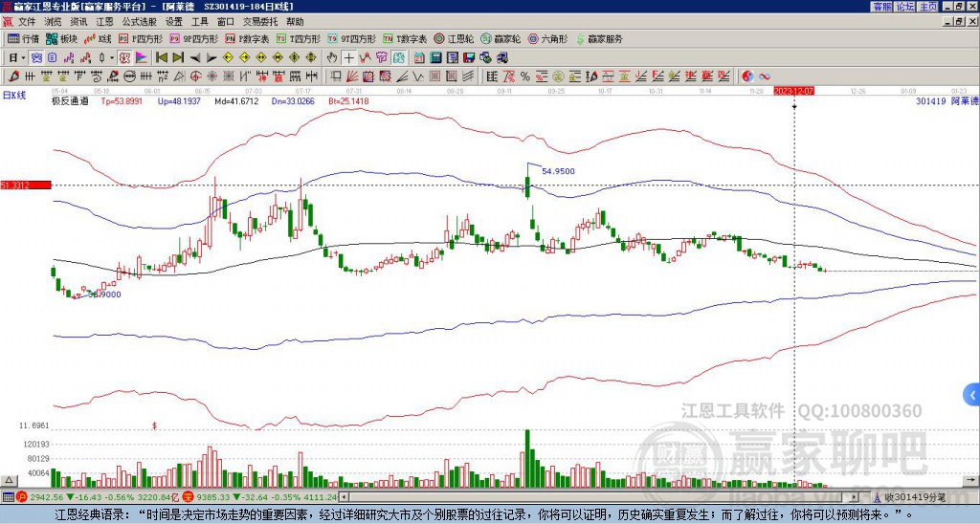Screen dimensions: 980x524
Task: Click the colored flag icon
Action: 142,58
